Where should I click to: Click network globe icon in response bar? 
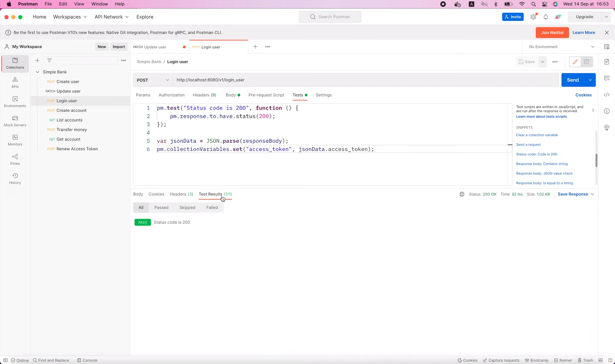[x=462, y=194]
